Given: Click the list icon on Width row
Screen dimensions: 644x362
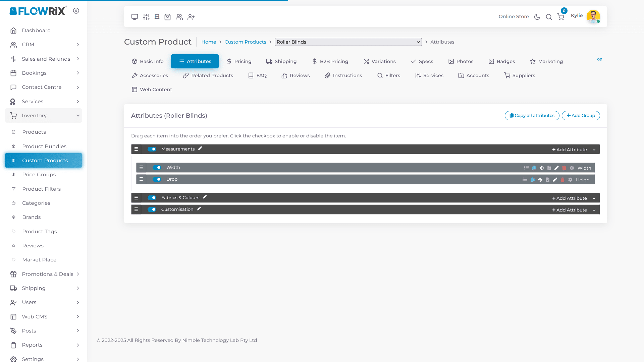Looking at the screenshot, I should pos(526,168).
